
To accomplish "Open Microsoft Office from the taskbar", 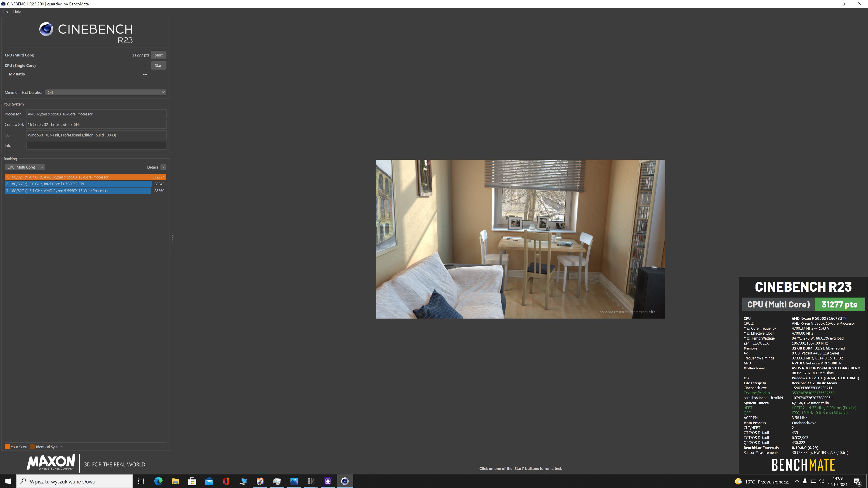I will (x=226, y=481).
